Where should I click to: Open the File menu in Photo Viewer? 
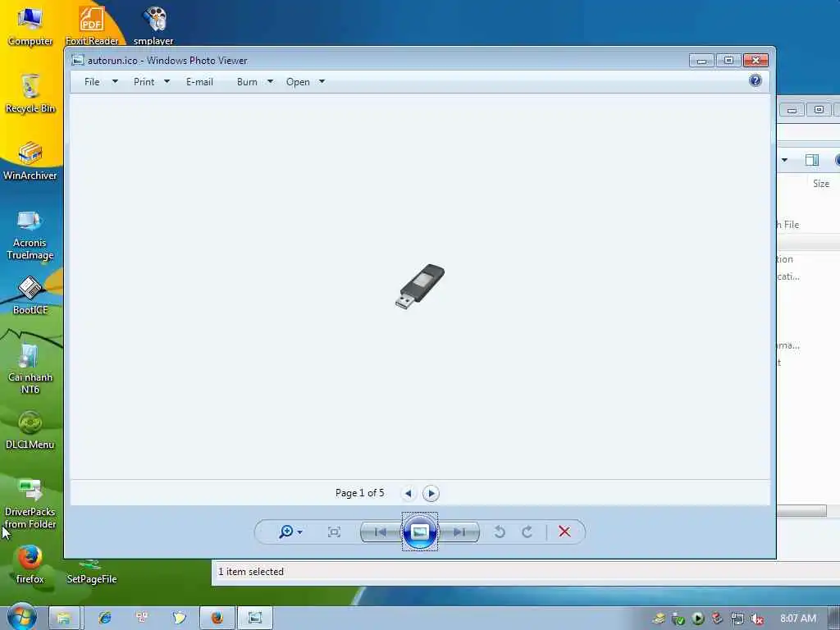(92, 82)
